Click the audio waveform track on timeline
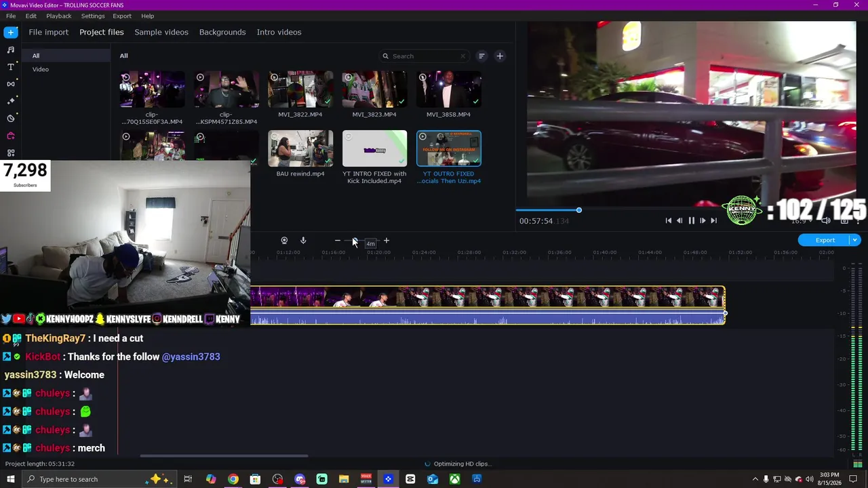This screenshot has width=868, height=488. click(488, 317)
